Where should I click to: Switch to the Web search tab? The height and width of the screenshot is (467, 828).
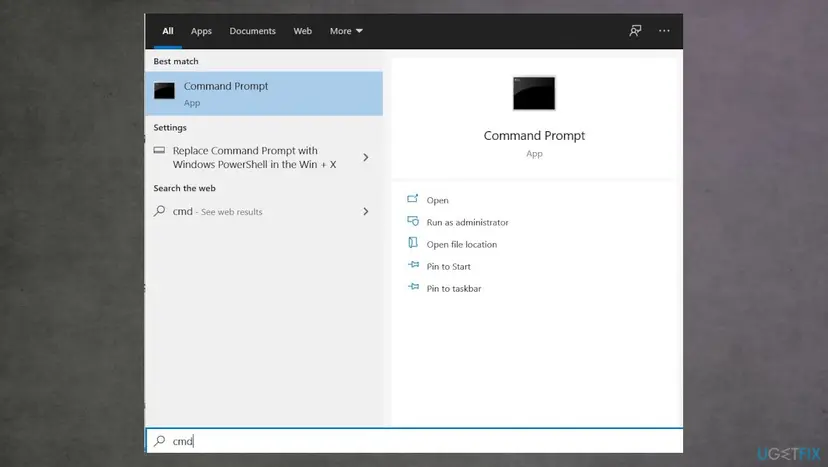pyautogui.click(x=303, y=31)
